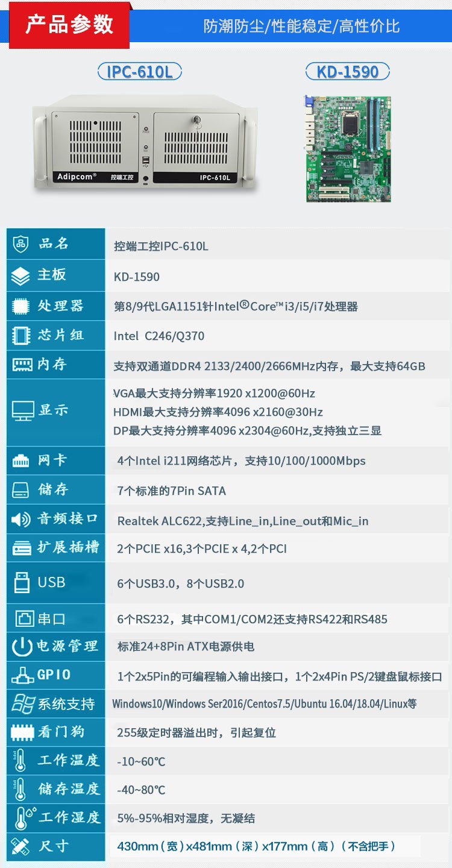This screenshot has width=452, height=868.
Task: Select the 6个RS232 serial port text
Action: pyautogui.click(x=253, y=619)
